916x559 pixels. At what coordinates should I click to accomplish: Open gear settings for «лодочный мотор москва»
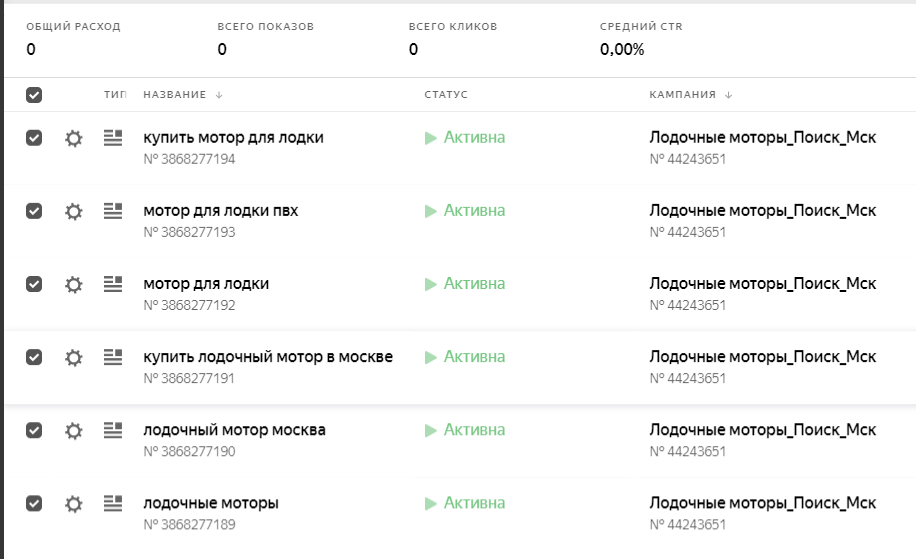[73, 430]
